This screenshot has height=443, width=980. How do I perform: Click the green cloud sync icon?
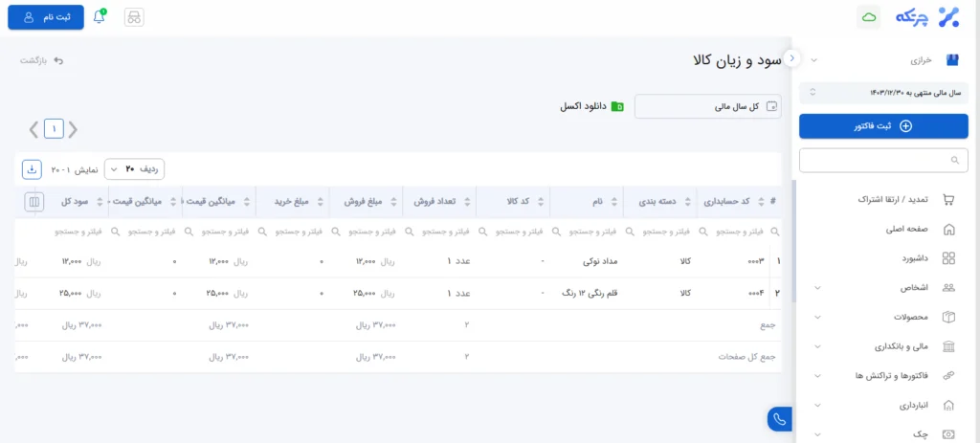tap(868, 17)
